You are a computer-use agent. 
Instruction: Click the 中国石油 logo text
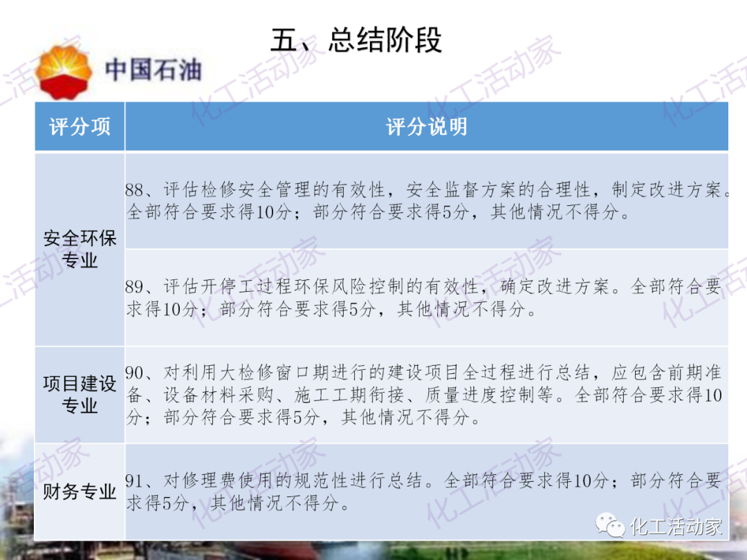click(x=154, y=70)
